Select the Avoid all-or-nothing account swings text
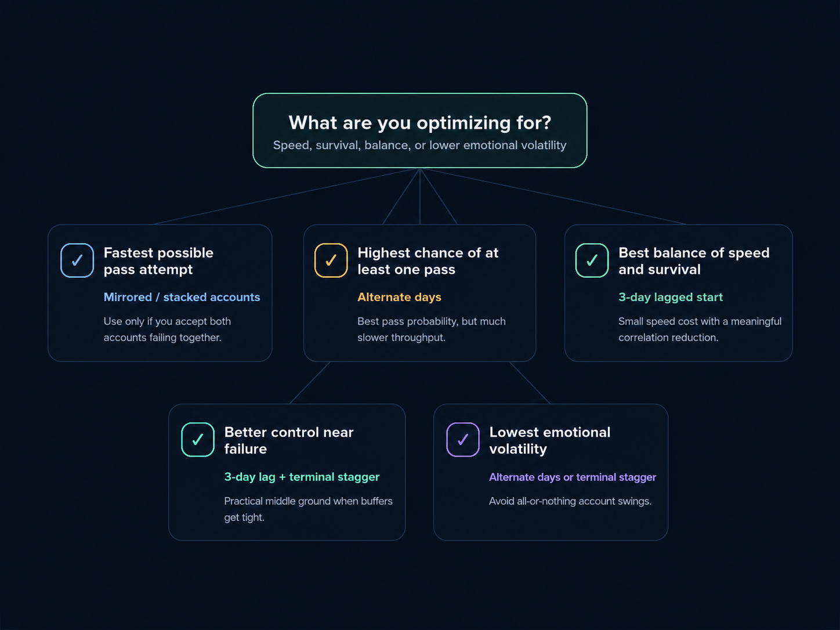840x630 pixels. coord(570,501)
